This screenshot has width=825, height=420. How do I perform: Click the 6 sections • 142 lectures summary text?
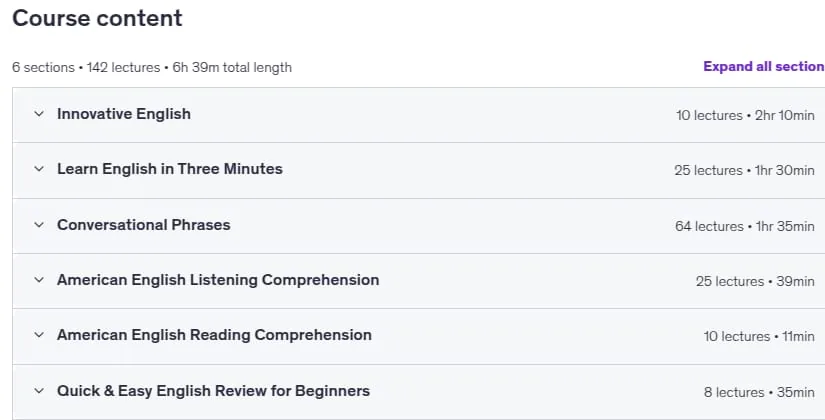pos(152,67)
